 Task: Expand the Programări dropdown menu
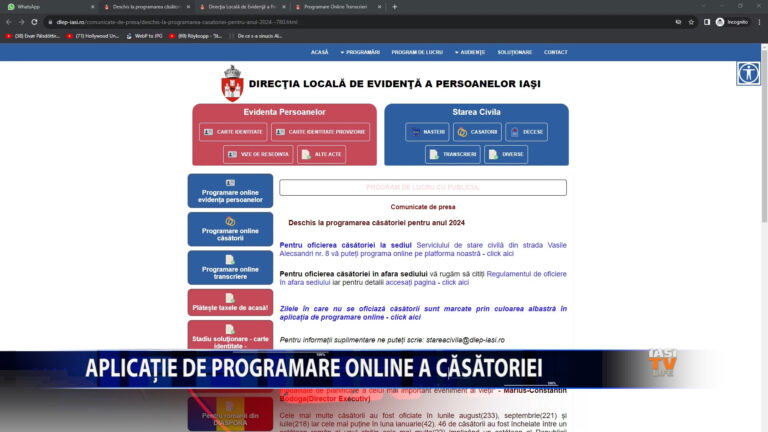pyautogui.click(x=360, y=52)
